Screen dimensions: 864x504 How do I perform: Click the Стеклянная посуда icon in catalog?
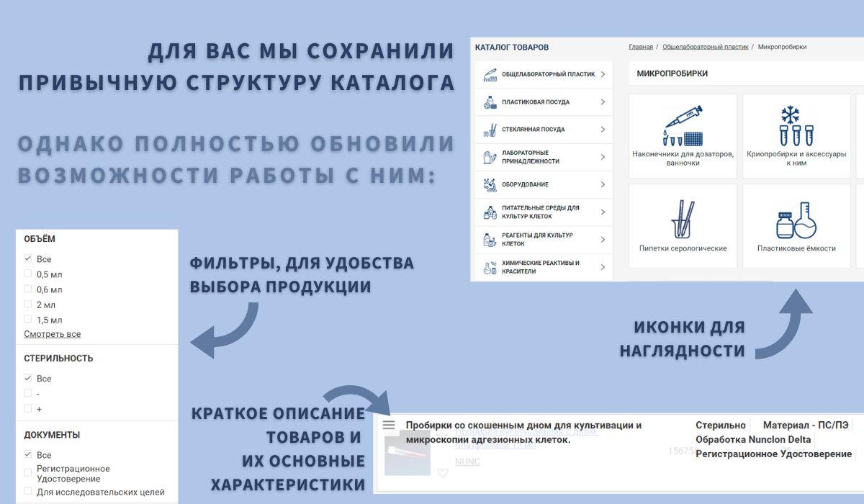(x=490, y=130)
